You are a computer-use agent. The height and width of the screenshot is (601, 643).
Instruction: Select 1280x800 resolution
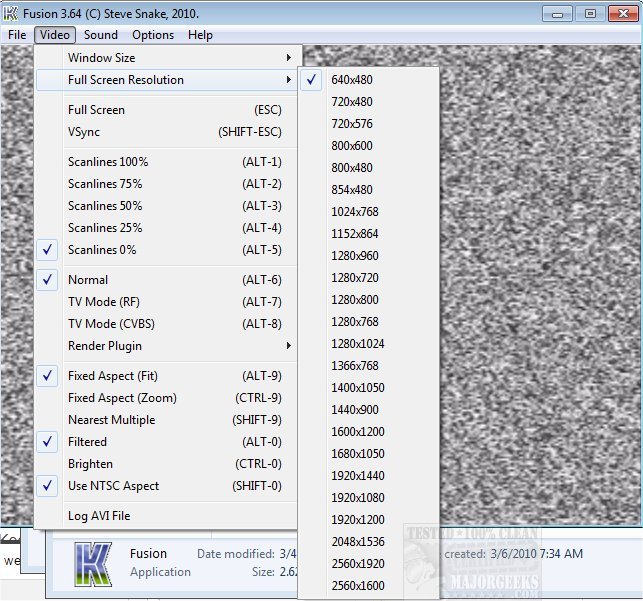369,300
